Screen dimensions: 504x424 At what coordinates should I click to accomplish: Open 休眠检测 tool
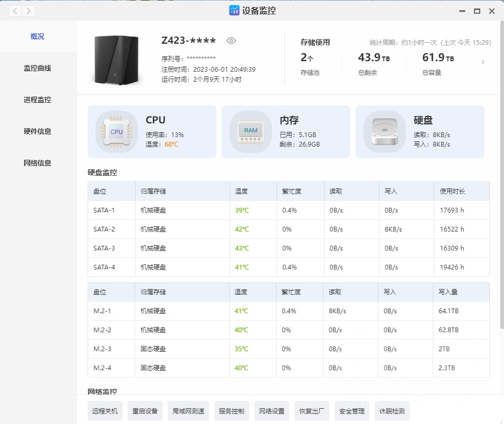click(392, 411)
